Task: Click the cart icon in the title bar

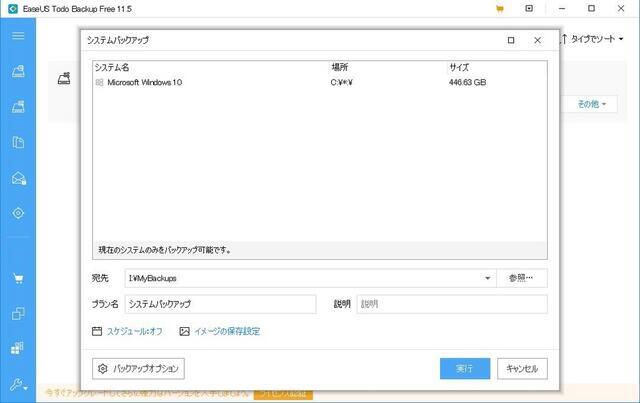Action: point(500,9)
